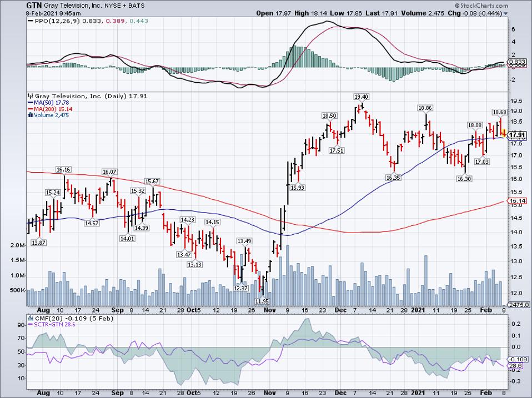Viewport: 532px width, 398px height.
Task: Click the 19.40 peak price label
Action: [x=361, y=97]
